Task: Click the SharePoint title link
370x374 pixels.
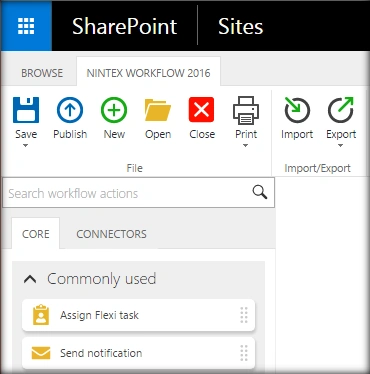Action: click(124, 27)
